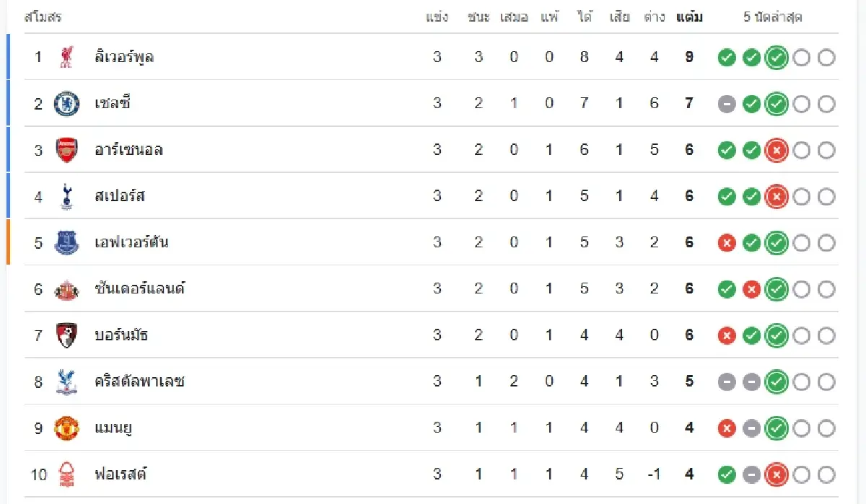Click the Chelsea club crest icon

point(66,104)
